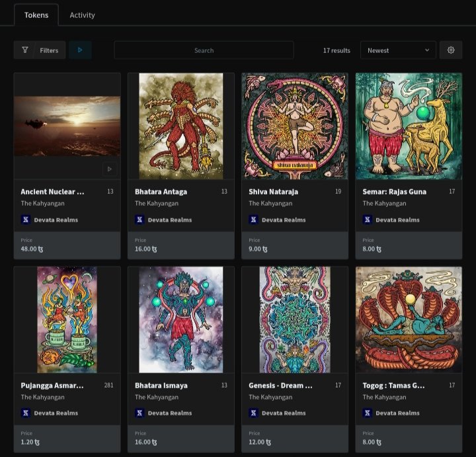Click the edition count 281 on Pujangga Asmar
The width and height of the screenshot is (476, 457).
(108, 385)
